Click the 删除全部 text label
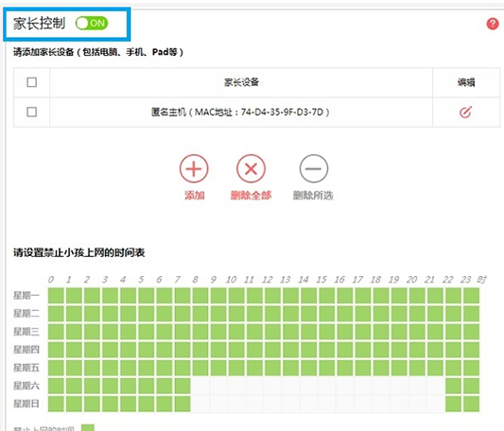This screenshot has height=431, width=504. click(x=251, y=196)
